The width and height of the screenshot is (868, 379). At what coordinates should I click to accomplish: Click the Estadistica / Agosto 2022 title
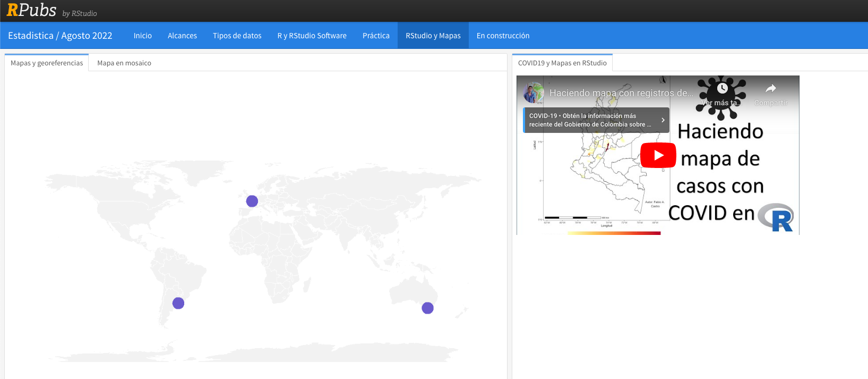click(x=60, y=36)
